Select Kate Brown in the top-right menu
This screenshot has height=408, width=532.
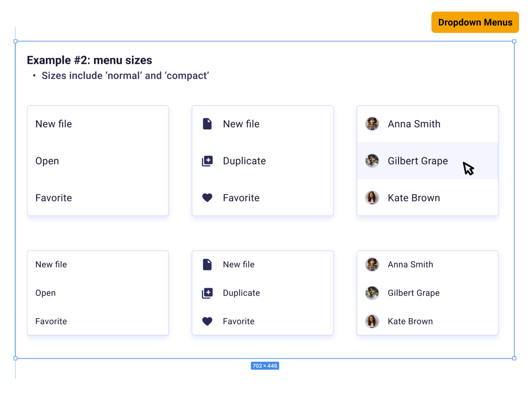tap(414, 198)
